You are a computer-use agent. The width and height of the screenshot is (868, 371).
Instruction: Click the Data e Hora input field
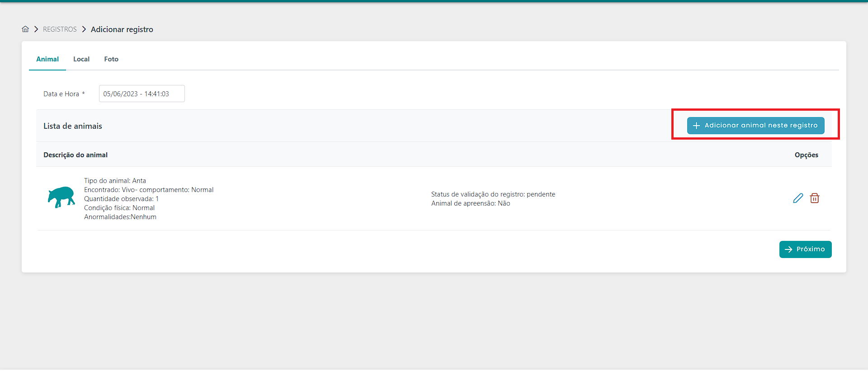click(142, 94)
